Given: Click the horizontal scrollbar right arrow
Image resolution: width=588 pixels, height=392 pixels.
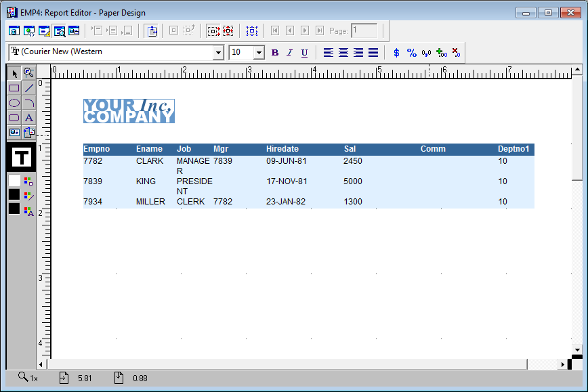Looking at the screenshot, I should (562, 364).
